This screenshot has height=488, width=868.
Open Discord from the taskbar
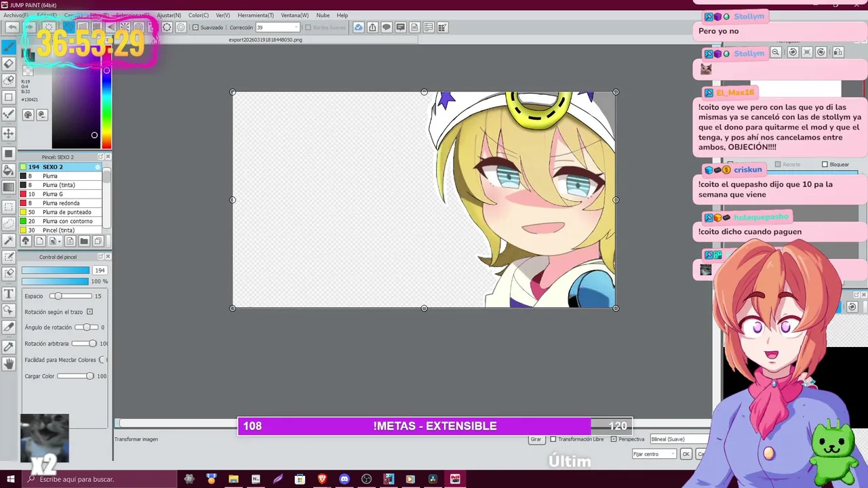pos(344,479)
